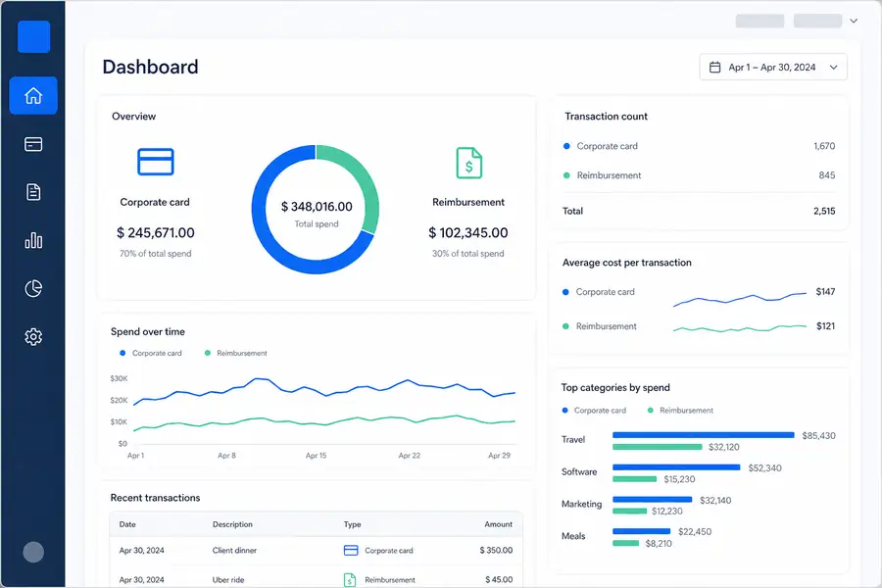Click the receipt icon in Uber ride row
Viewport: 882px width, 588px height.
click(x=350, y=579)
